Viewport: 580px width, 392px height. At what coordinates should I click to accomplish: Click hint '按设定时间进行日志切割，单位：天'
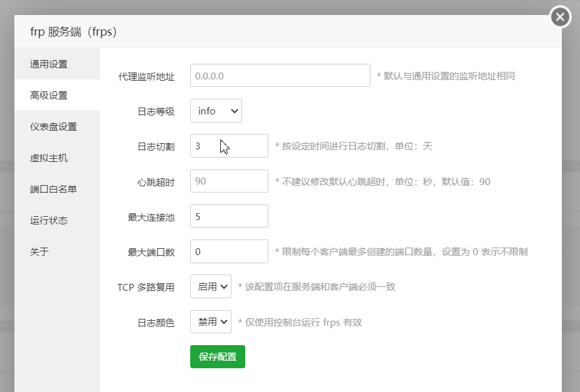pos(354,146)
